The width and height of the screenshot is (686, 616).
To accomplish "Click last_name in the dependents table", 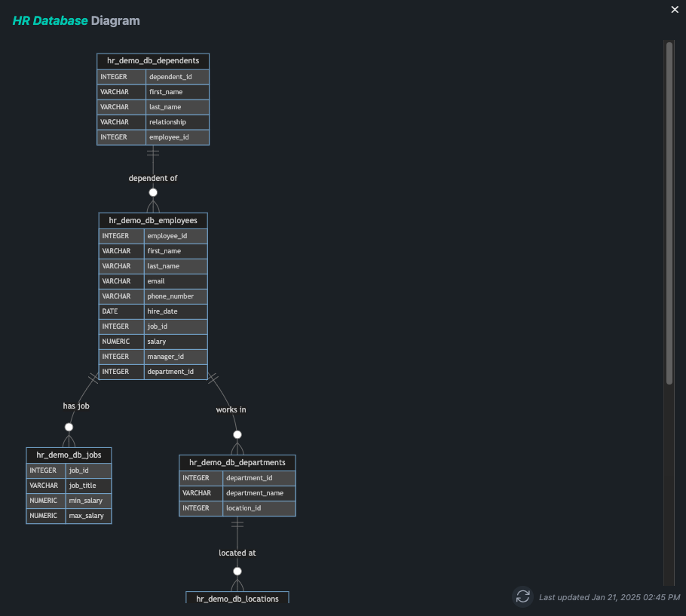I will click(177, 107).
